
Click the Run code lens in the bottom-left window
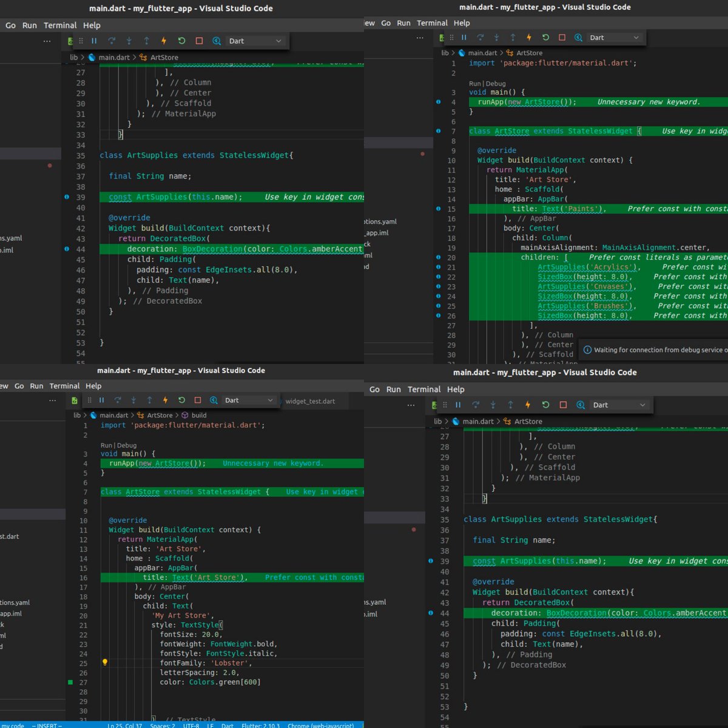pos(106,445)
